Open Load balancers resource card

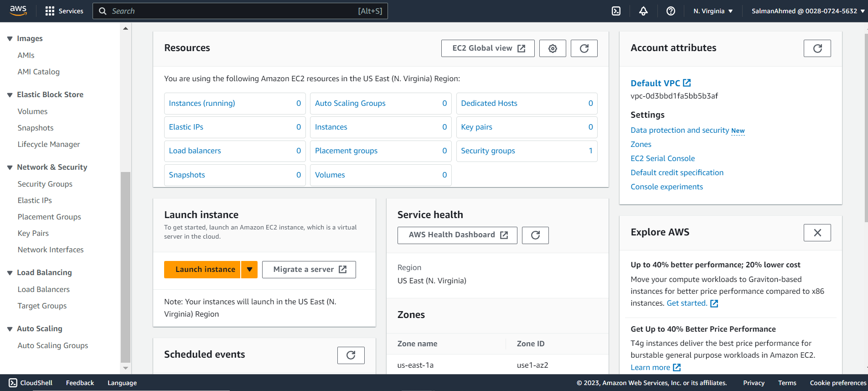(235, 151)
